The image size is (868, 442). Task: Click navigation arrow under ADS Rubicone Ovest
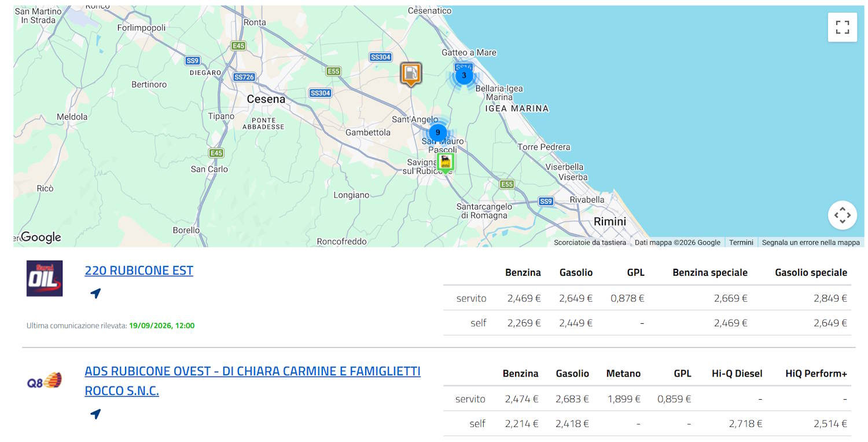(95, 414)
